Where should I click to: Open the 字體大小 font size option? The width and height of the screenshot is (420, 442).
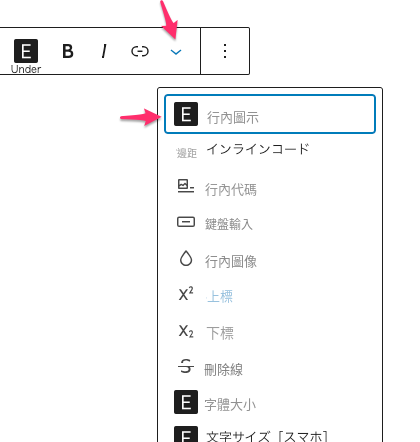pyautogui.click(x=230, y=405)
